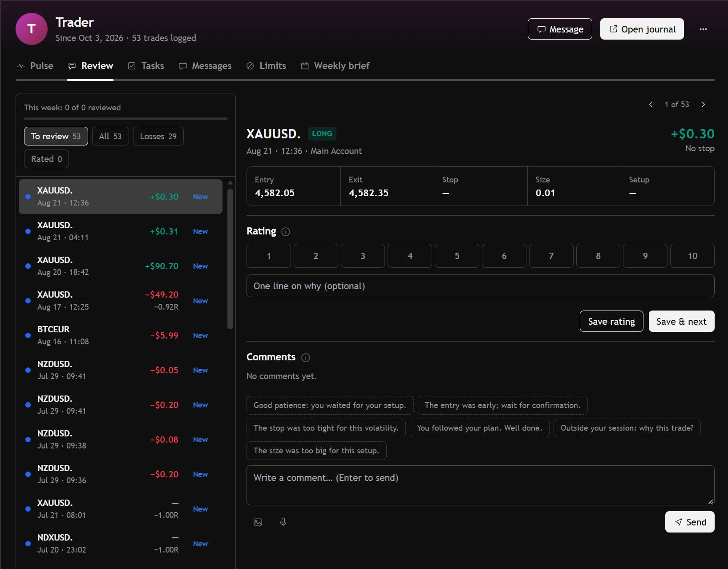
Task: Select the NDXUSD trade from Jul 20
Action: [x=121, y=544]
